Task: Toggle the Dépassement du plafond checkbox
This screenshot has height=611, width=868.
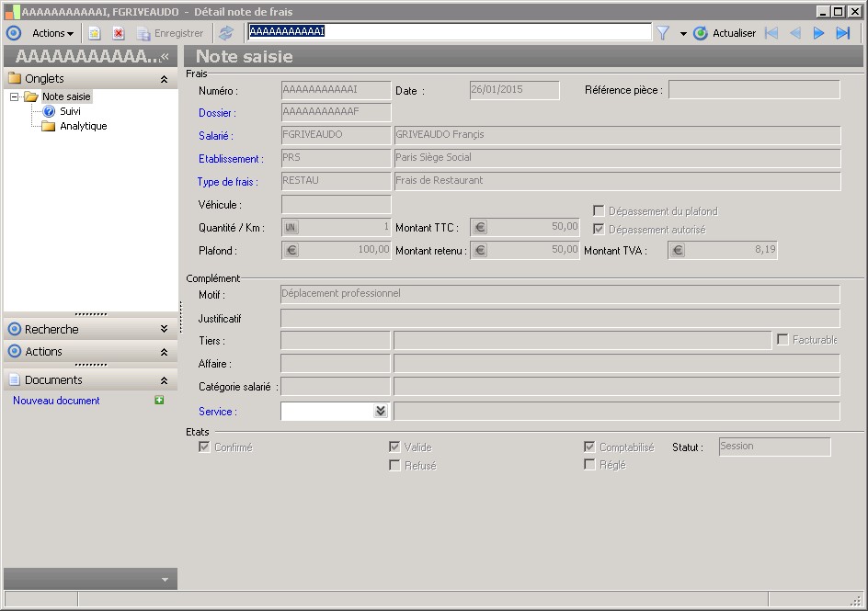Action: (599, 211)
